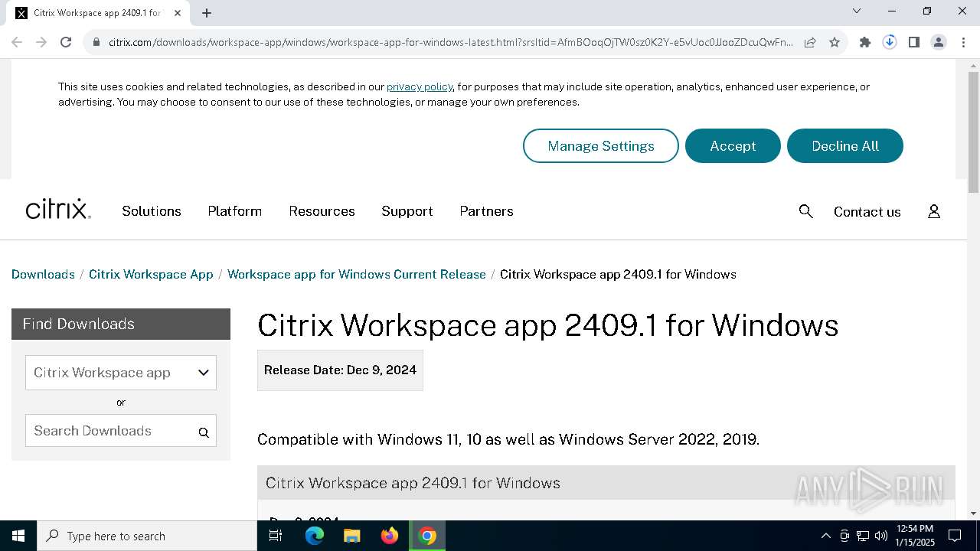
Task: Click the taskbar clock showing 12:54 PM
Action: coord(915,536)
